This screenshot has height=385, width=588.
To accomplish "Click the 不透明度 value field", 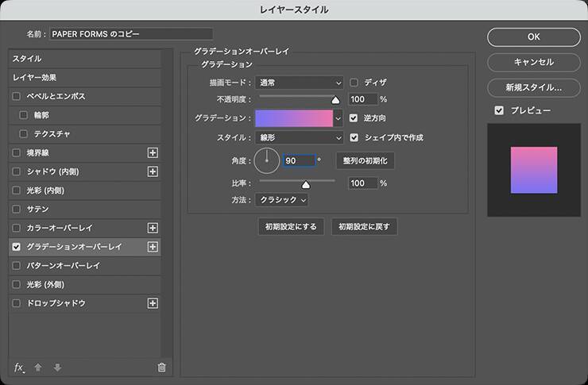I will (x=362, y=99).
